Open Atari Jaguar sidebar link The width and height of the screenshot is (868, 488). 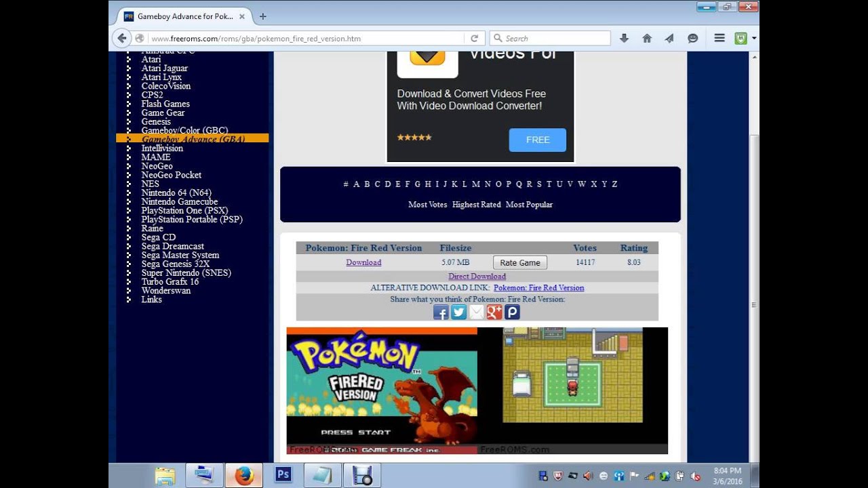(165, 68)
